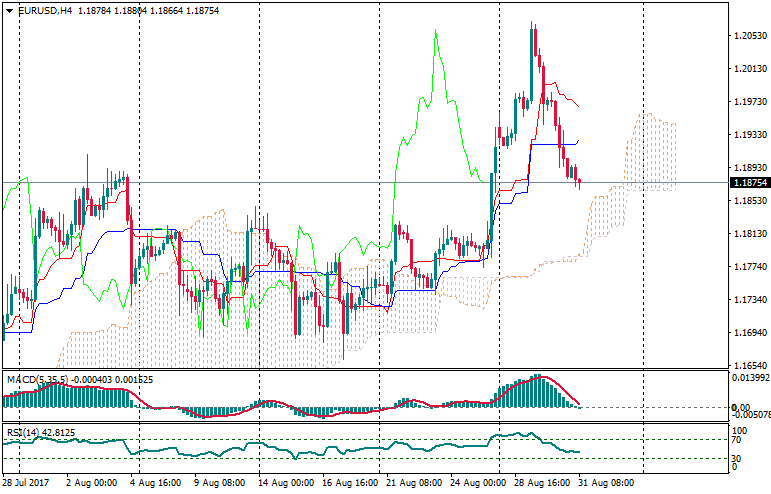Click the 1.20530 price axis label
The width and height of the screenshot is (771, 494).
750,36
